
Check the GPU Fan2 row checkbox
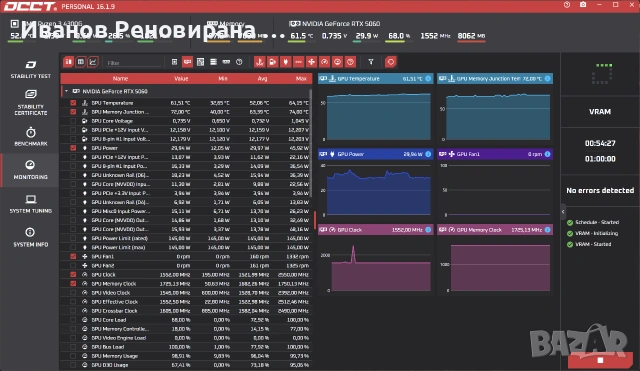tap(73, 265)
